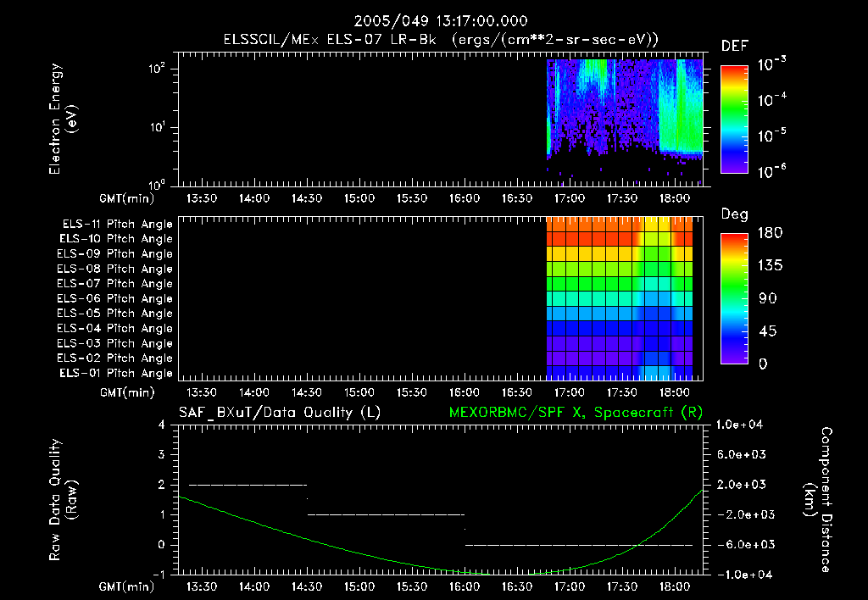The height and width of the screenshot is (600, 868).
Task: Select the 'Component Distance (km)' axis label
Action: pos(818,500)
